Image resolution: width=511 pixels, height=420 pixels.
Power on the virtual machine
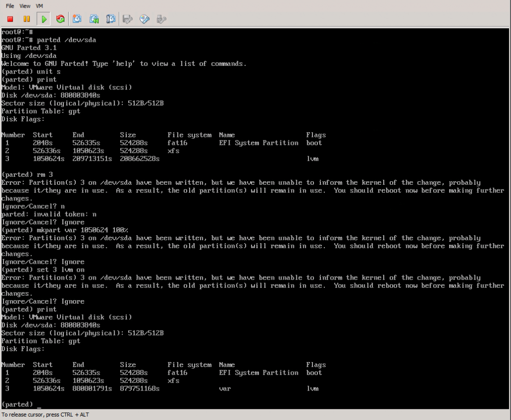43,19
